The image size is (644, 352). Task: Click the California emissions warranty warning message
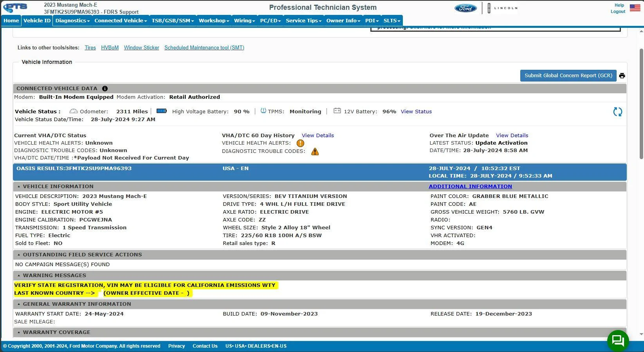[145, 285]
